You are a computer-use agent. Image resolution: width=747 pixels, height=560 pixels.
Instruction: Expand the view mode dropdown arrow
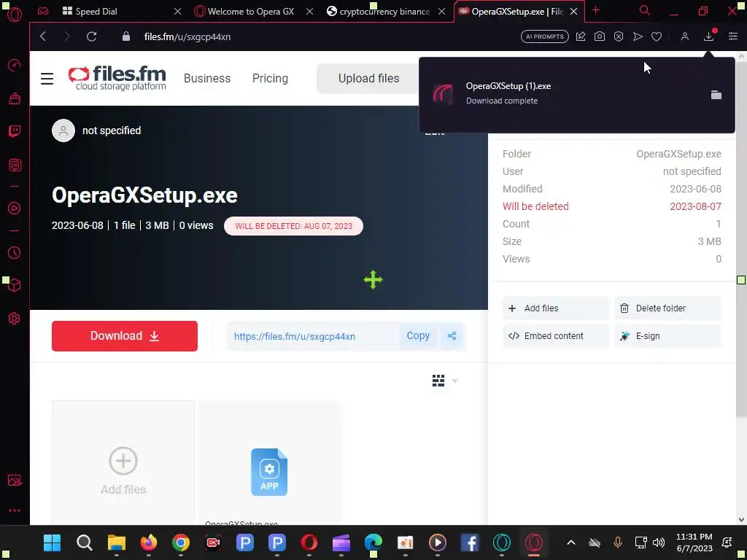point(455,381)
